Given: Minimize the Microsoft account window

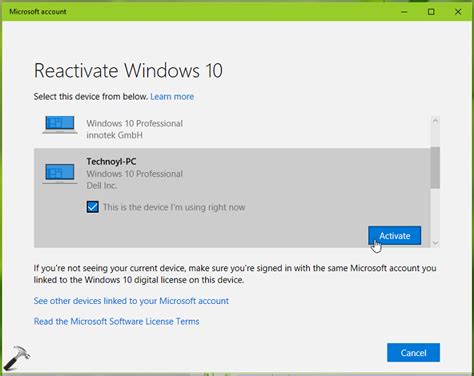Looking at the screenshot, I should coord(404,12).
